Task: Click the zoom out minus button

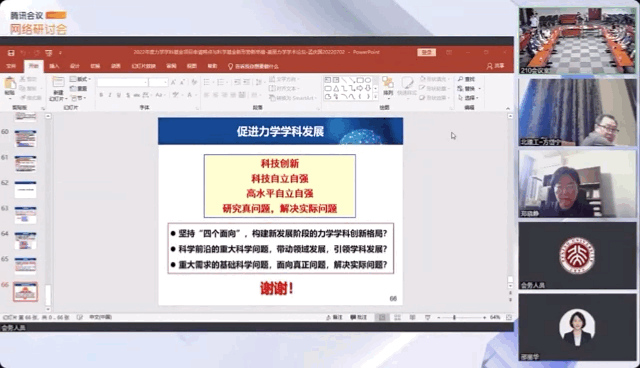Action: 439,317
